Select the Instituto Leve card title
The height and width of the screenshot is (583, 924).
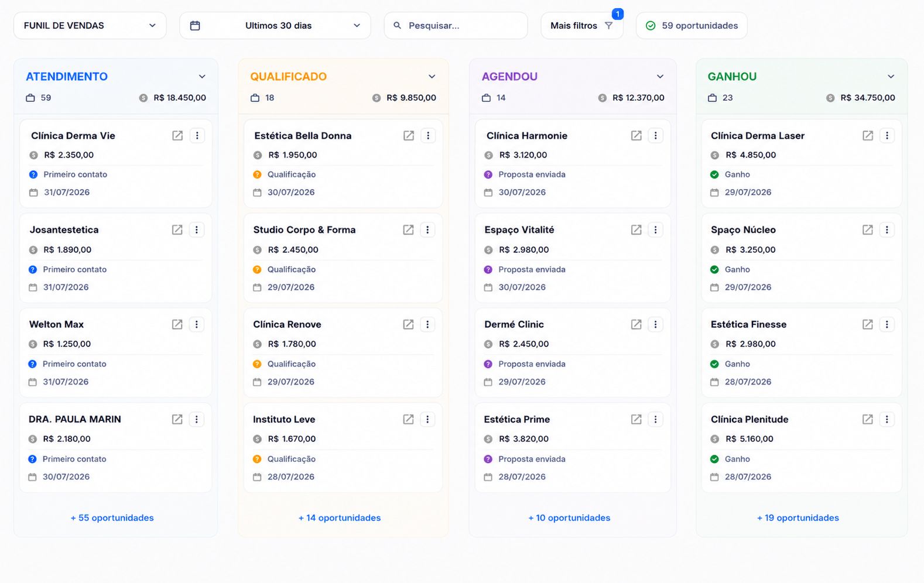(x=284, y=419)
